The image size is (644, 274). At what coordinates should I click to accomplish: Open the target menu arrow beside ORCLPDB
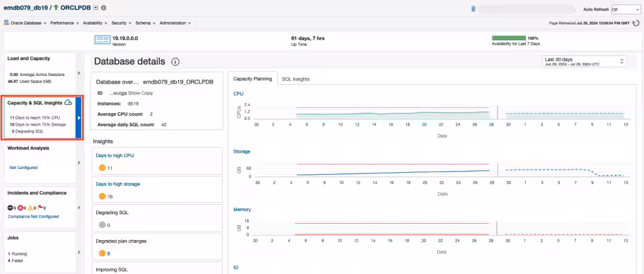(96, 8)
